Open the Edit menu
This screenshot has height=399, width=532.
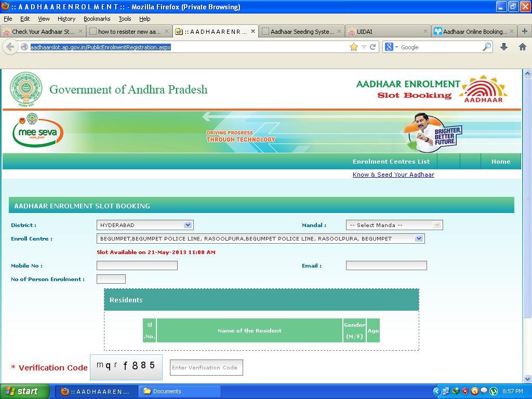(25, 19)
